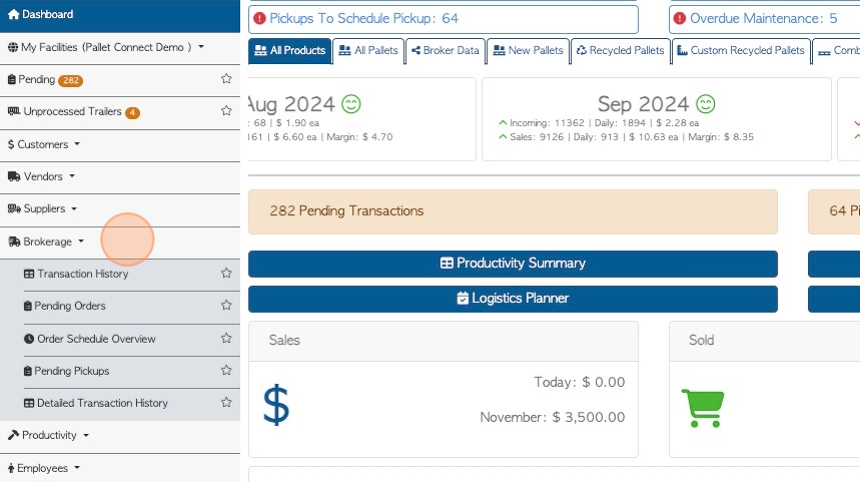
Task: Open the Logistics Planner
Action: click(x=513, y=299)
